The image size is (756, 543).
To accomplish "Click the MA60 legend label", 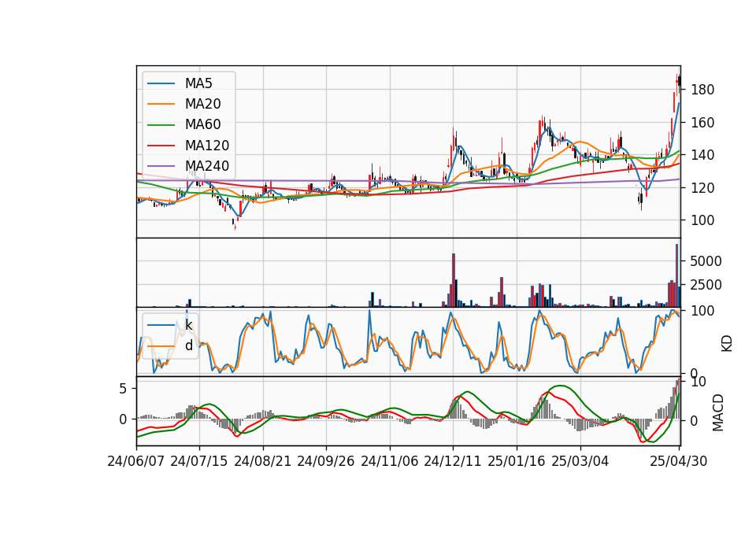I will (x=203, y=125).
